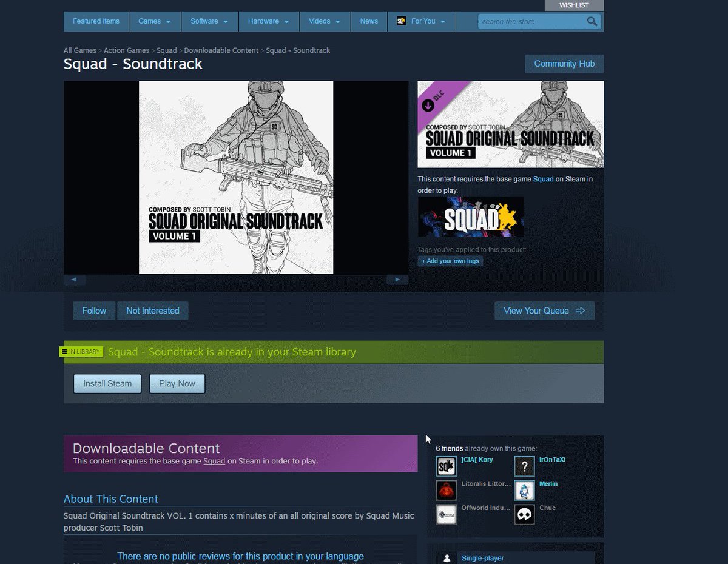Image resolution: width=728 pixels, height=564 pixels.
Task: Click the Install Steam button
Action: point(107,383)
